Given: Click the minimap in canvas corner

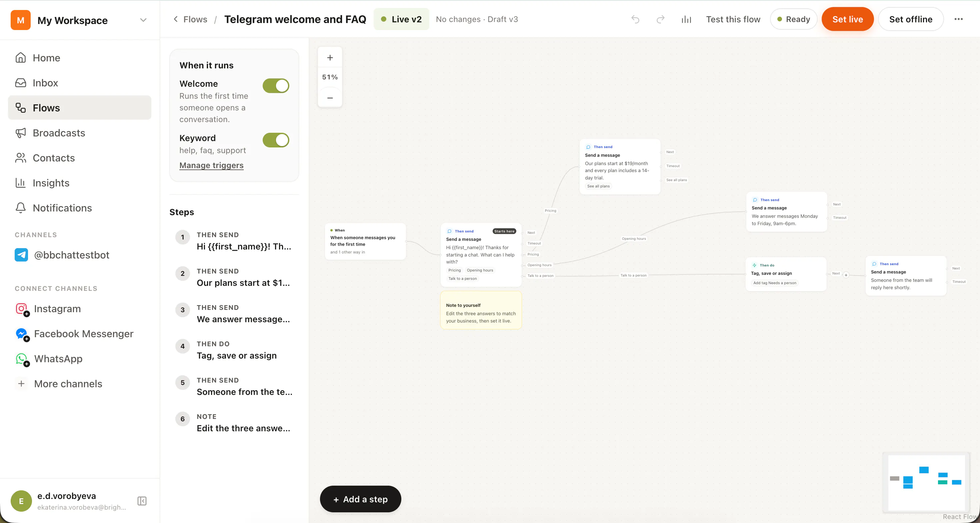Looking at the screenshot, I should 926,482.
